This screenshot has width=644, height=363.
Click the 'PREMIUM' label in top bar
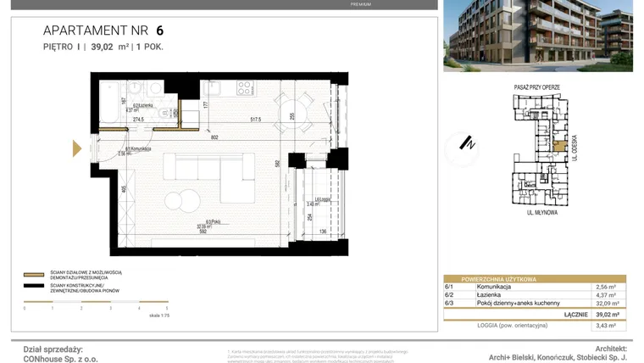[361, 4]
